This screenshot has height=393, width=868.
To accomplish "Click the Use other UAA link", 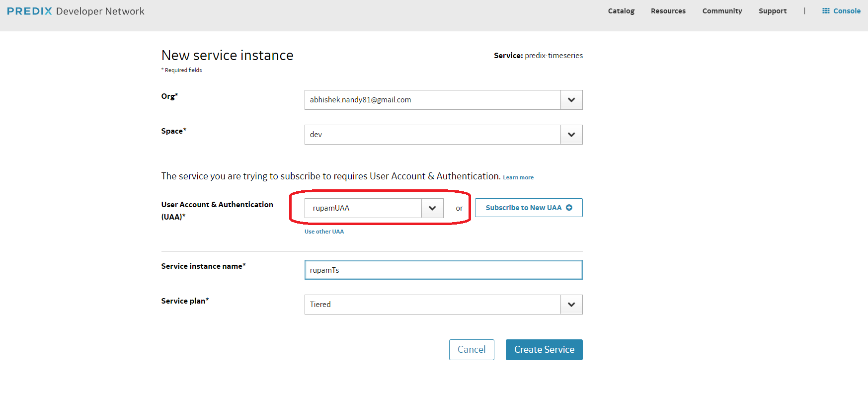I will tap(324, 232).
